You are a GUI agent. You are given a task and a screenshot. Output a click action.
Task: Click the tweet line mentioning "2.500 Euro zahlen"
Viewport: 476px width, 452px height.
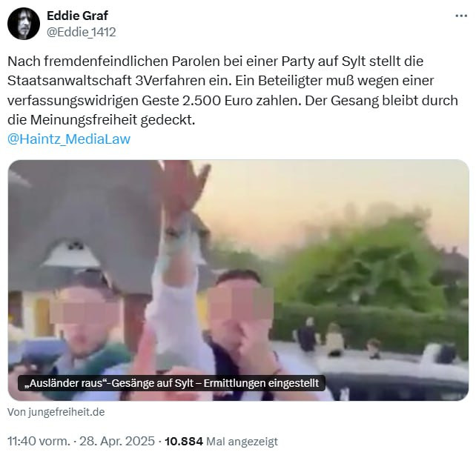233,101
